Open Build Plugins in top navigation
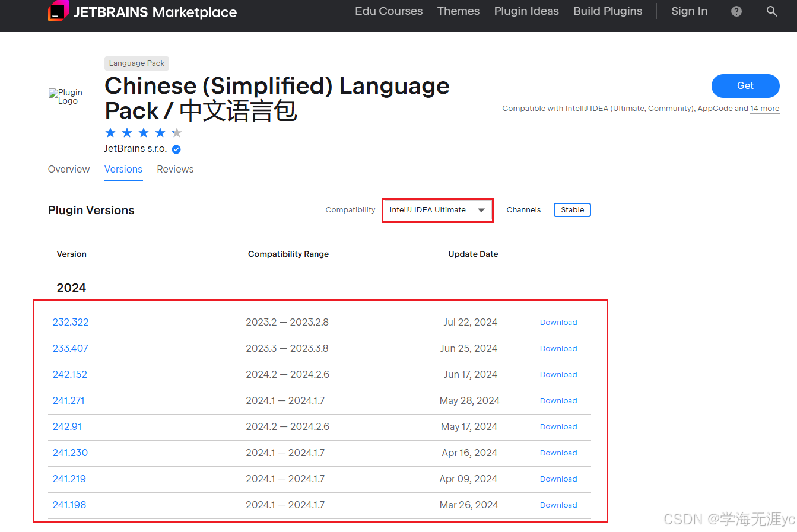 (x=608, y=11)
